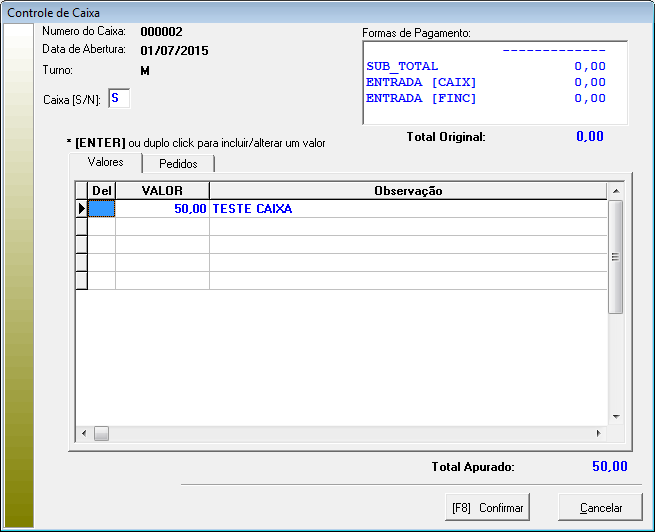
Task: Click the Cancelar button
Action: (x=600, y=508)
